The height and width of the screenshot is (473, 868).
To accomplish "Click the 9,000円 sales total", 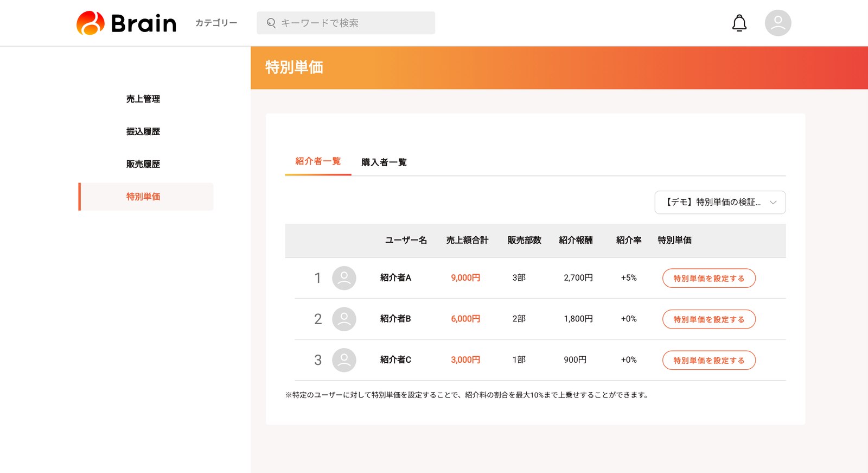I will coord(465,278).
